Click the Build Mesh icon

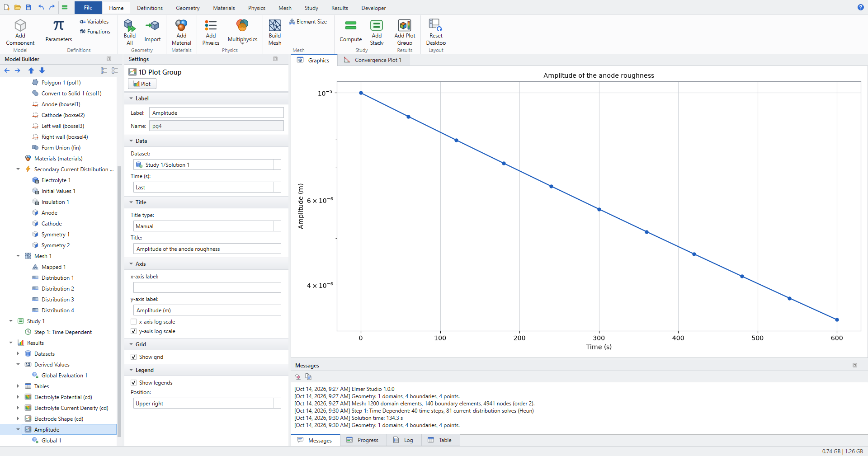[x=274, y=25]
